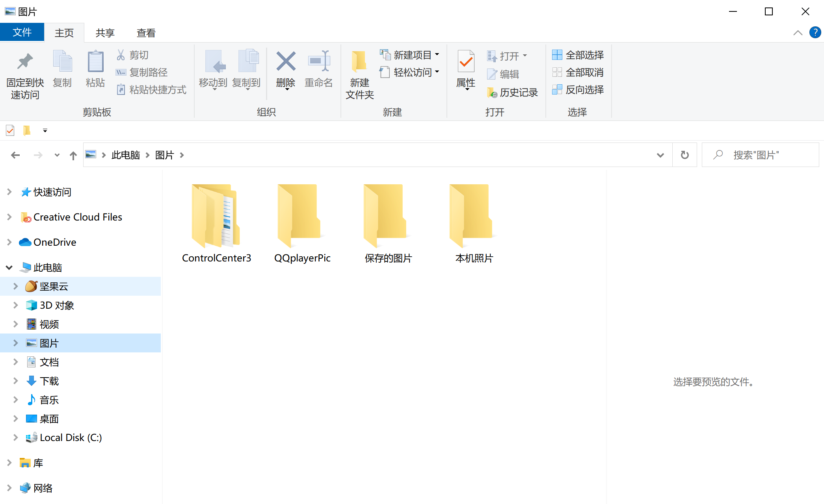This screenshot has height=504, width=824.
Task: Click the help question mark icon
Action: (815, 33)
